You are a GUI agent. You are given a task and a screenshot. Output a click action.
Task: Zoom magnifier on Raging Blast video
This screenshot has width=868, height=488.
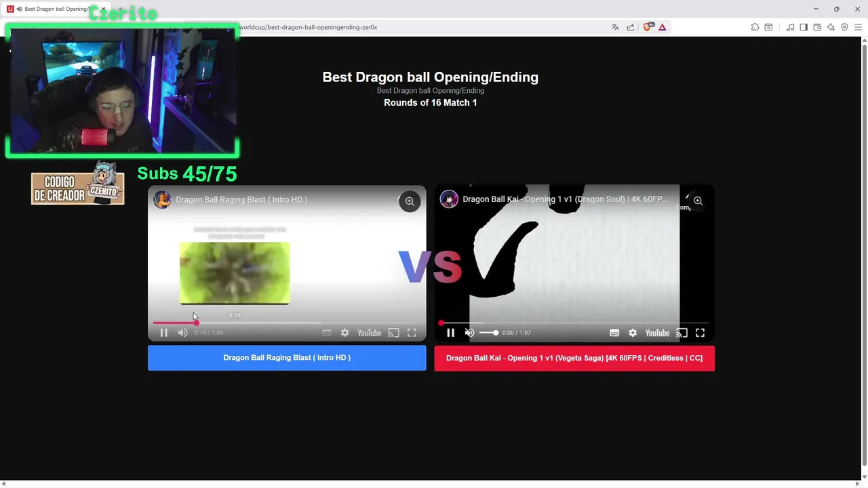(x=410, y=201)
